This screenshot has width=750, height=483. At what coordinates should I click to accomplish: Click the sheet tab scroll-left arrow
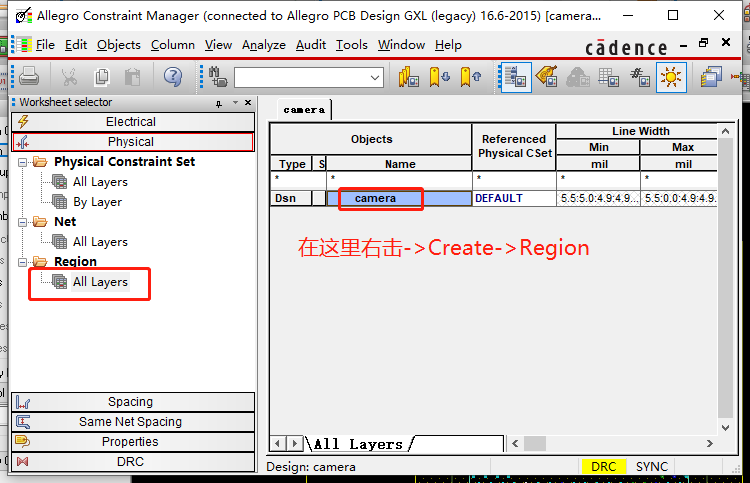(277, 444)
